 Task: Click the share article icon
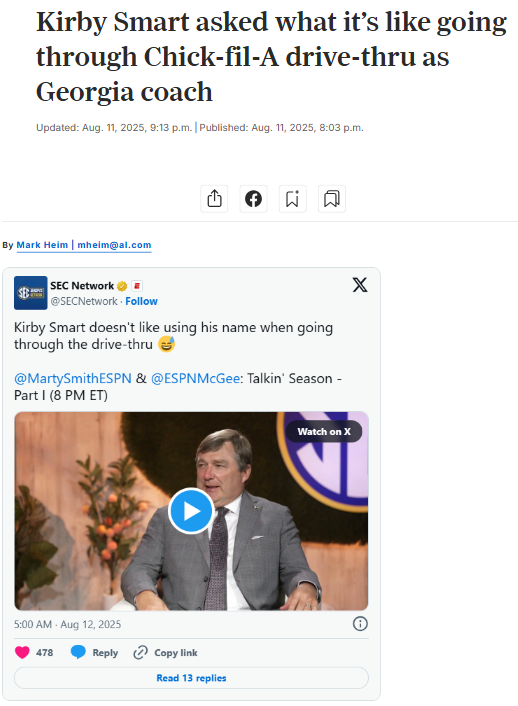click(214, 199)
